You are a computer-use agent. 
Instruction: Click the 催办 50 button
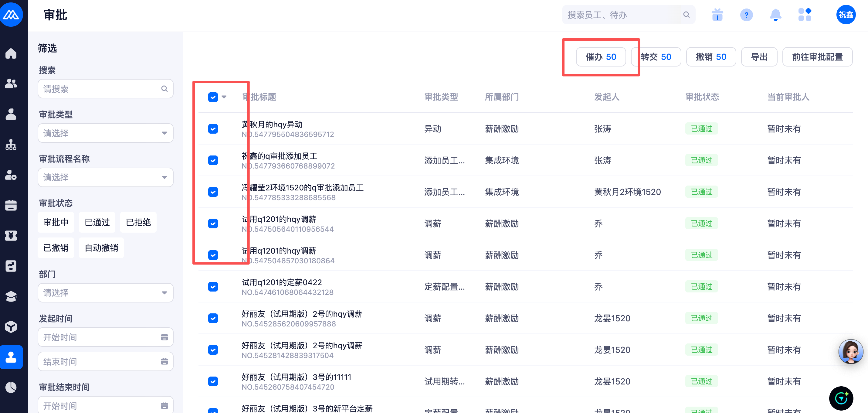point(601,57)
